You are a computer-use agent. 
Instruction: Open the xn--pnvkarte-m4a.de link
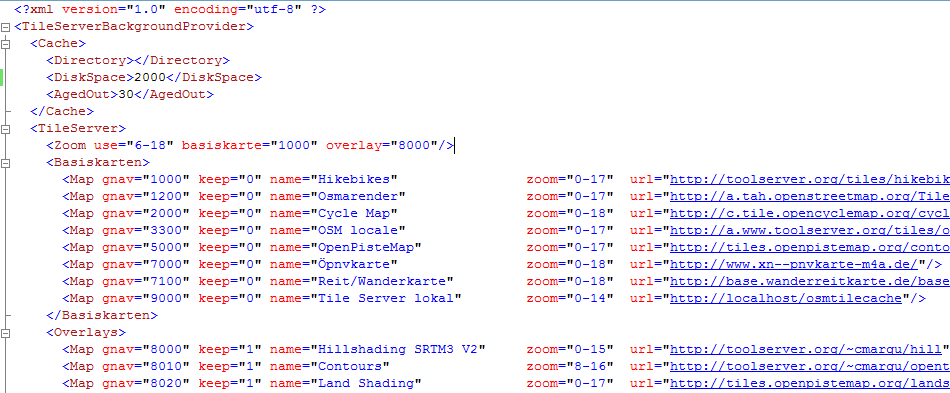[794, 265]
